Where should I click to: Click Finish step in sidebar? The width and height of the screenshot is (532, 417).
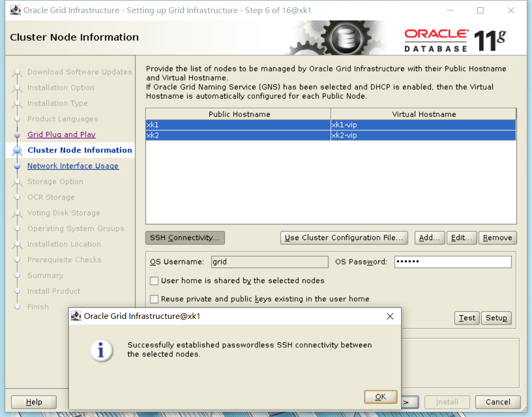[38, 307]
